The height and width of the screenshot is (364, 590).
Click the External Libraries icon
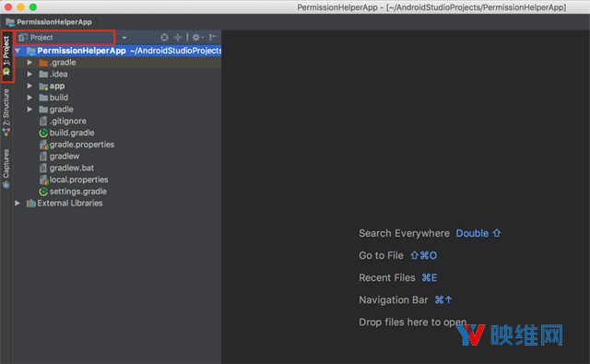(x=30, y=203)
